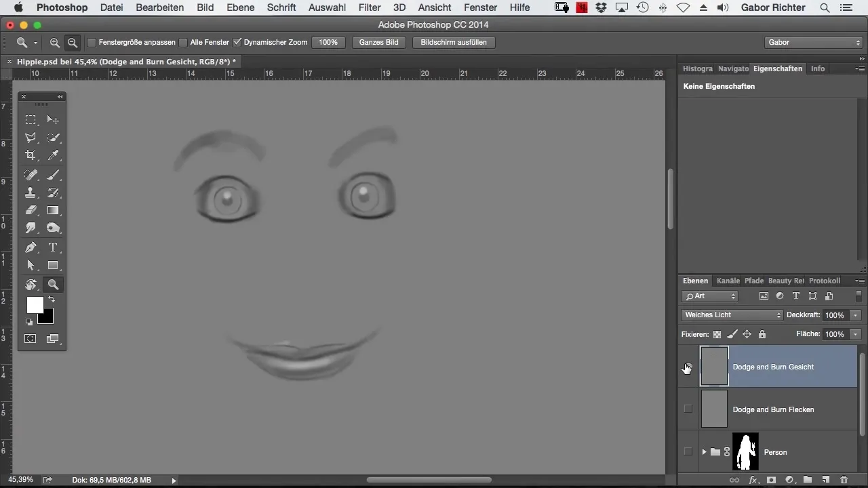
Task: Uncheck Dynamischer Zoom checkbox
Action: click(237, 42)
